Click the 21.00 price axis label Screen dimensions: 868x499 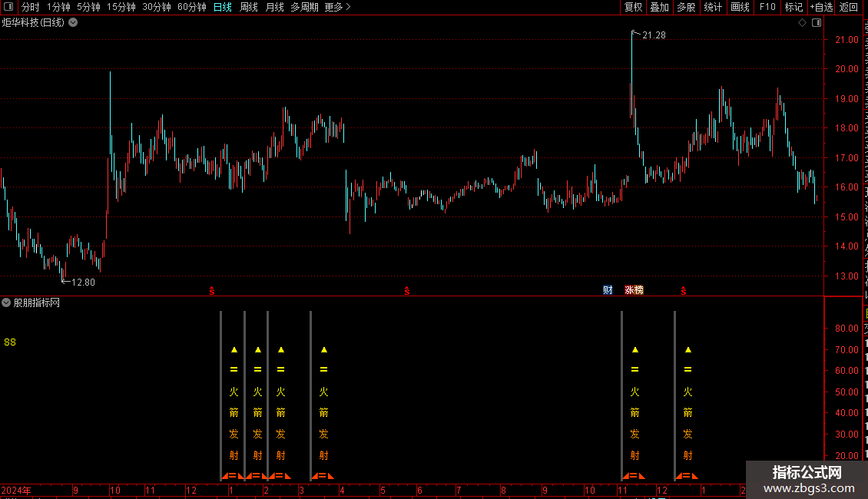[x=846, y=40]
